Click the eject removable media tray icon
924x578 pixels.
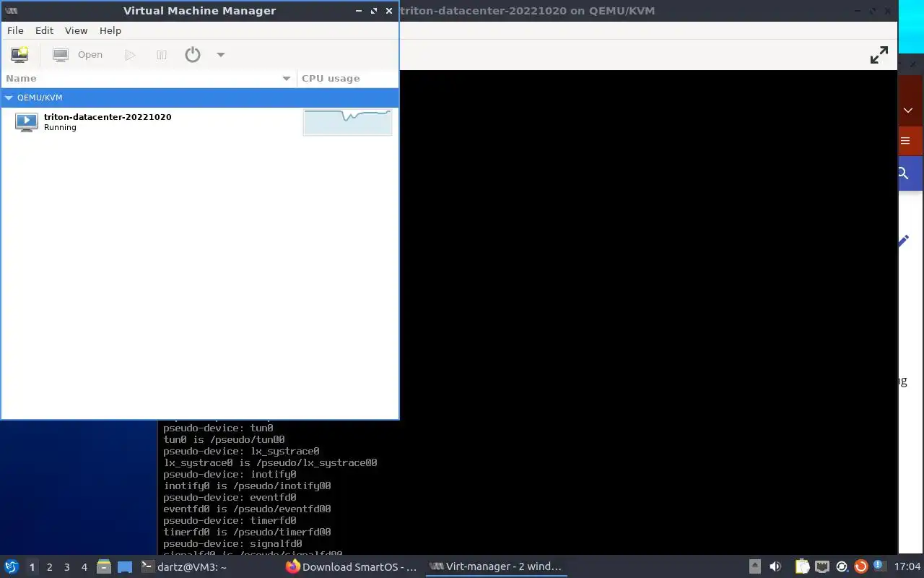tap(754, 566)
